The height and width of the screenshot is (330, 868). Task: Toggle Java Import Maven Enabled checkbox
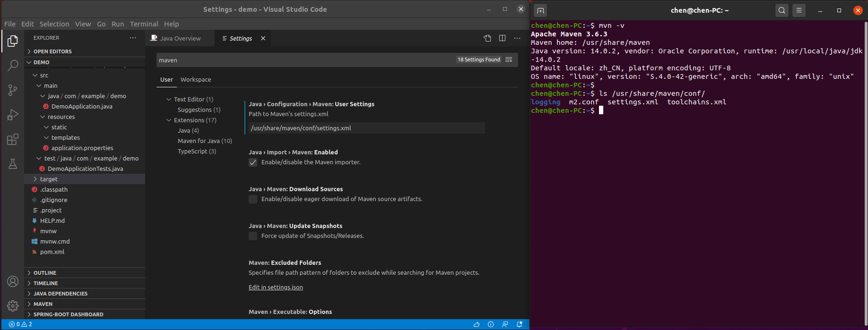coord(253,162)
